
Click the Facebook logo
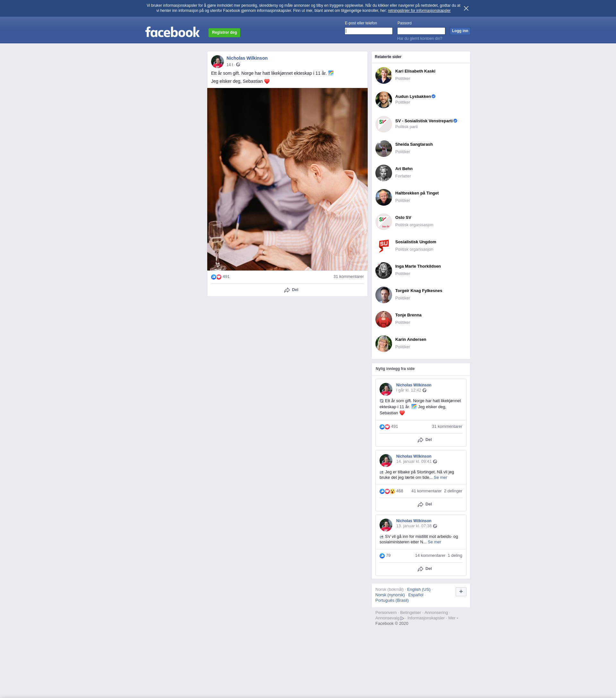point(172,32)
